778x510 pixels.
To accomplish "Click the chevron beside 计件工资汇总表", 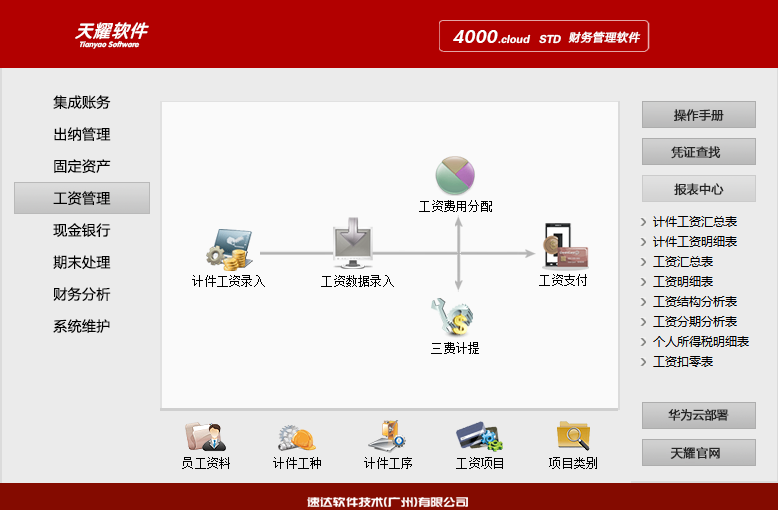I will point(644,222).
